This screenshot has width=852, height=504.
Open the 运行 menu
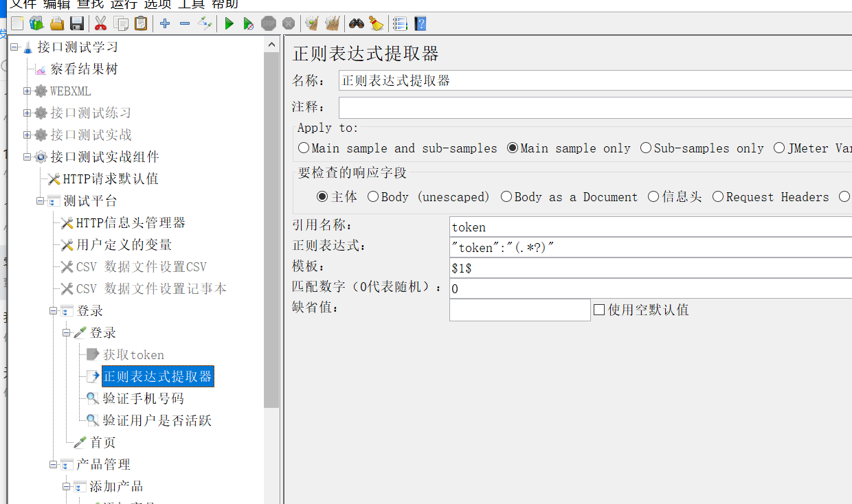(123, 4)
